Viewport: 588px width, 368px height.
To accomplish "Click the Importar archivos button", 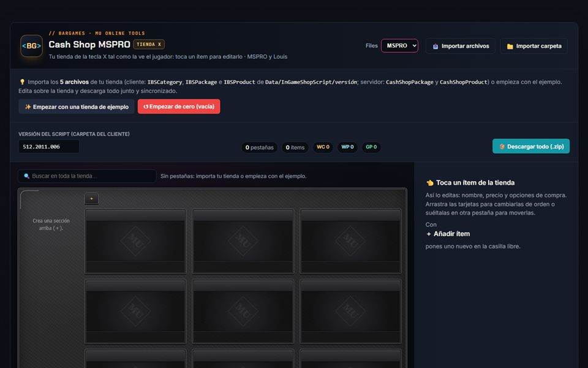I will pos(461,46).
